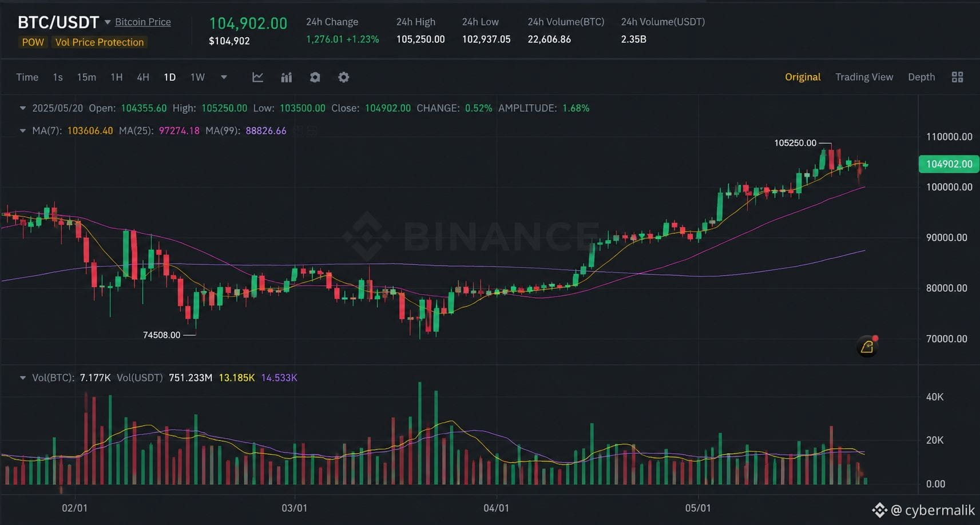Click the 24h Change value 1,276.01 +1.23%
The width and height of the screenshot is (980, 525).
pos(343,39)
